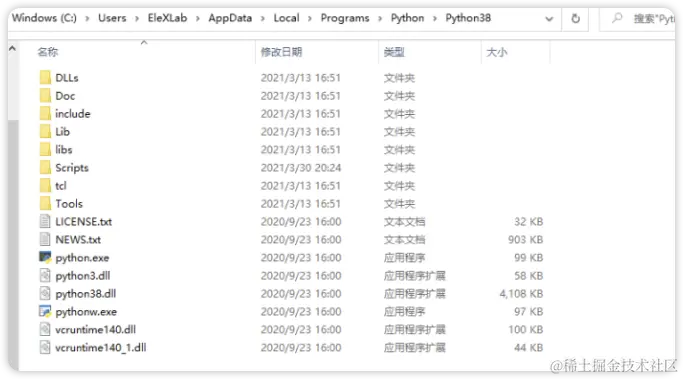This screenshot has width=683, height=379.
Task: Select the vcruntime140.dll file name
Action: pos(95,329)
